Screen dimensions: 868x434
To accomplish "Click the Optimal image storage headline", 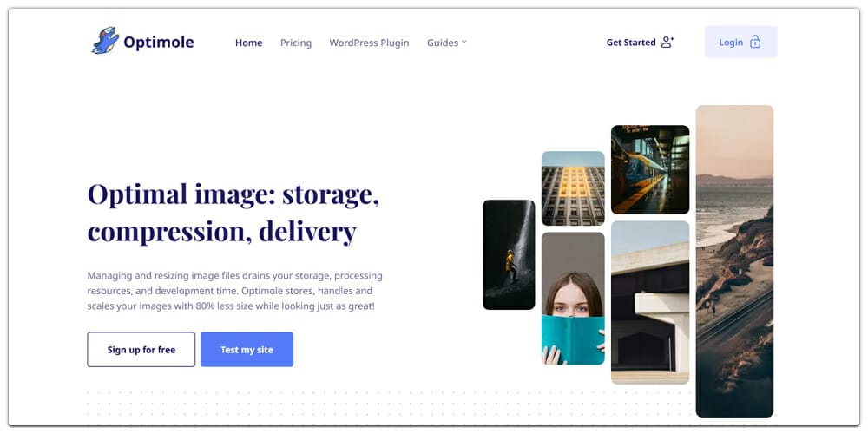I will tap(233, 213).
